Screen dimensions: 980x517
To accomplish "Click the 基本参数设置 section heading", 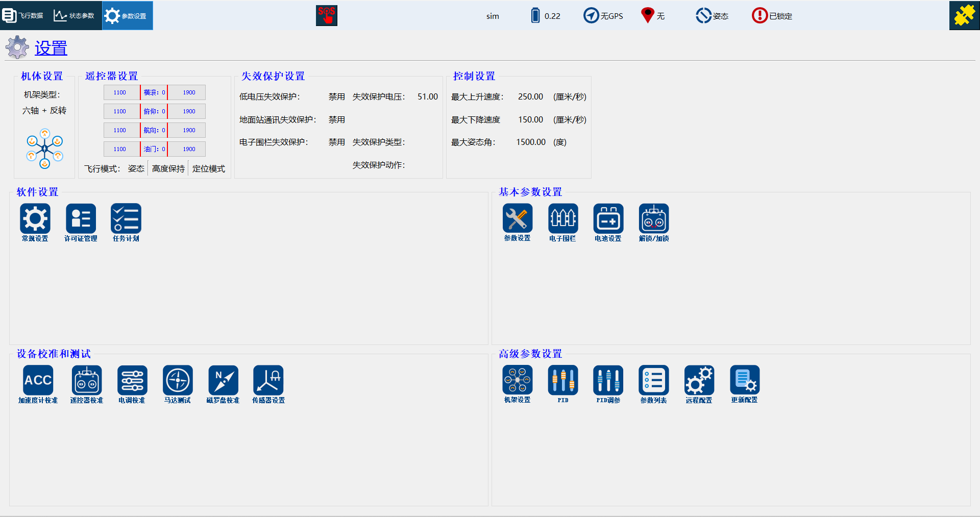I will (x=530, y=192).
